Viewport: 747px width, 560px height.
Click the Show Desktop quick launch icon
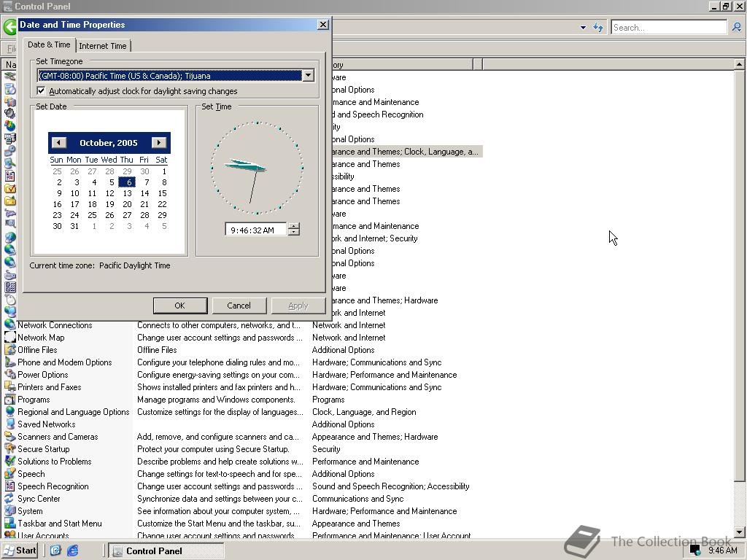point(55,551)
